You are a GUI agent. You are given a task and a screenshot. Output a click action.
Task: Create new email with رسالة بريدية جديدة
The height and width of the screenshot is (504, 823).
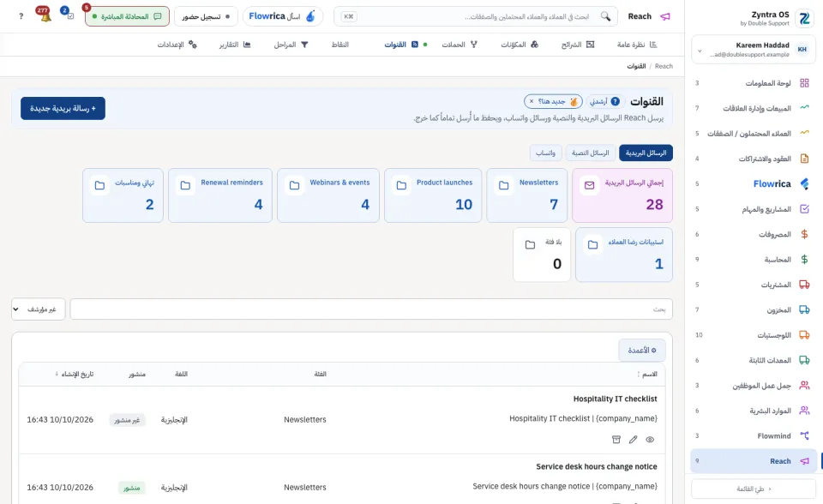[x=63, y=108]
